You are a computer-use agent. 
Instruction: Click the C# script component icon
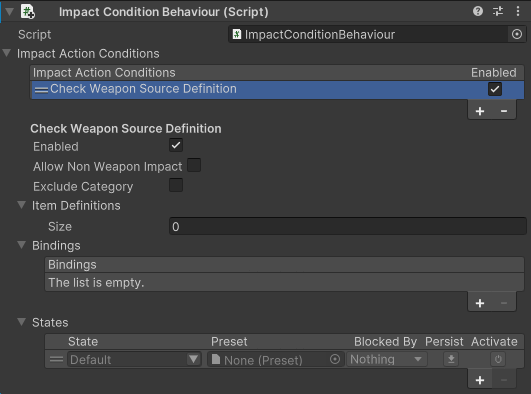point(27,12)
